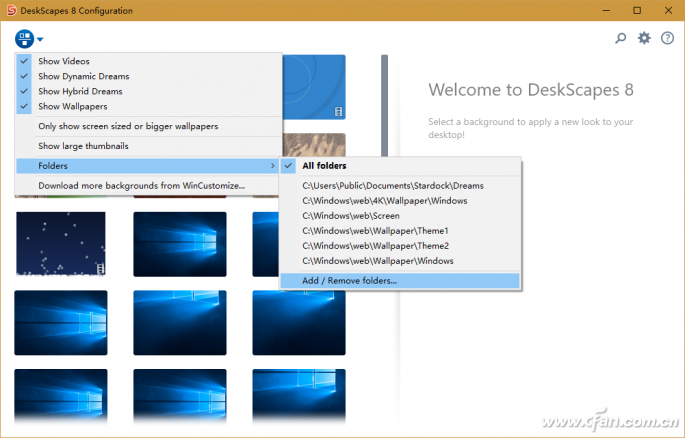Select Windows wallpaper thumbnail right of starry sky
Screen dimensions: 685x438
pos(180,244)
